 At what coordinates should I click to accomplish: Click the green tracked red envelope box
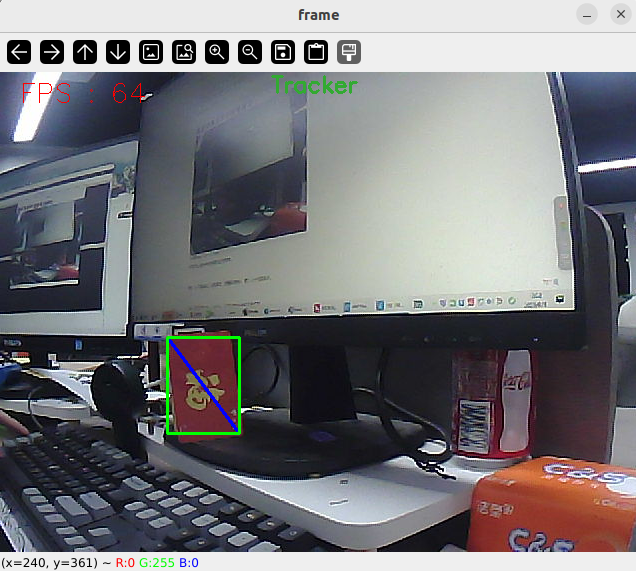[x=204, y=385]
